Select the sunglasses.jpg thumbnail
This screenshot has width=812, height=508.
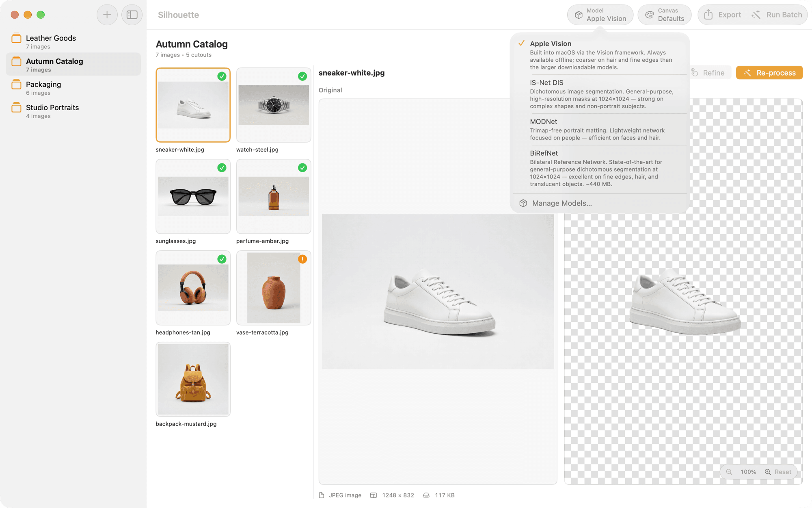193,196
